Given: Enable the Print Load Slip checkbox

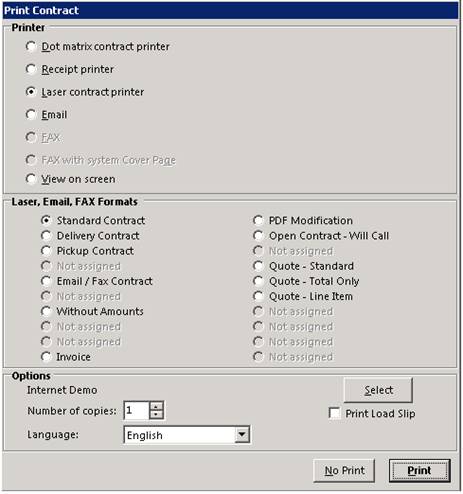Looking at the screenshot, I should (x=334, y=413).
